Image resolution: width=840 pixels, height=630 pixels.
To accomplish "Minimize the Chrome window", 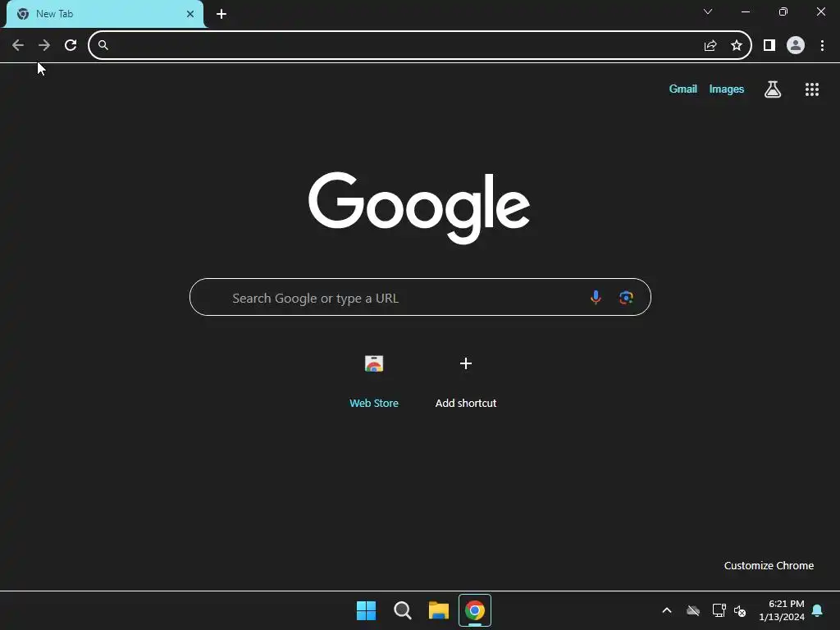I will point(746,11).
